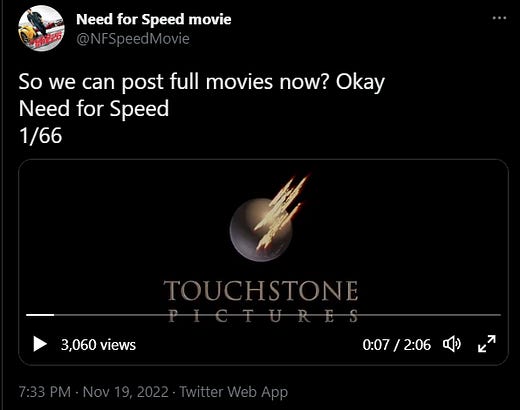This screenshot has height=410, width=520.
Task: Click the TOUCHSTONE wordmark in the video
Action: click(x=261, y=291)
